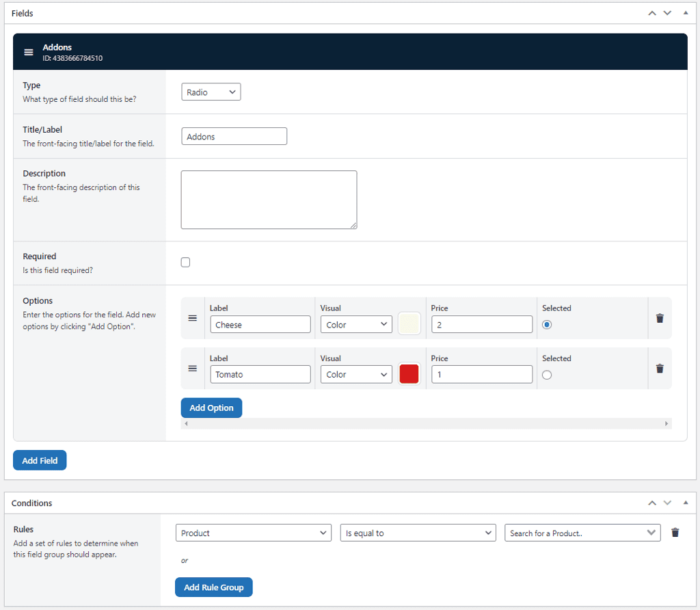
Task: Select the Cheese option as default radio
Action: click(x=547, y=325)
